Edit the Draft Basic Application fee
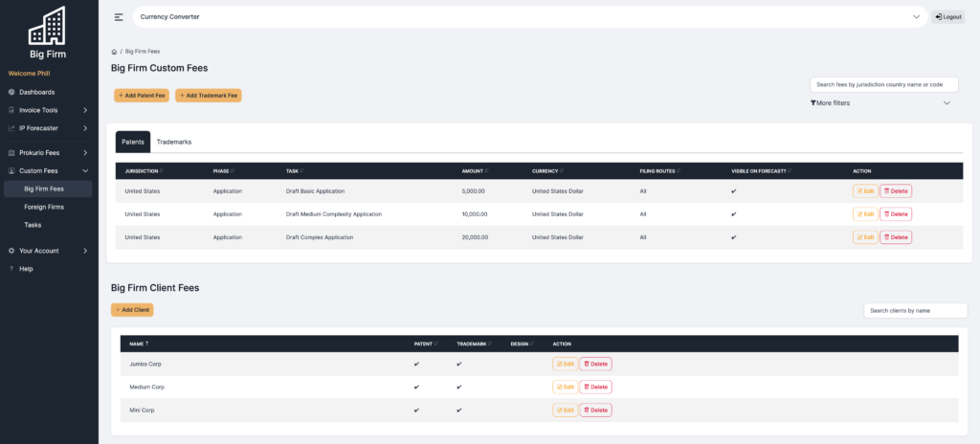980x444 pixels. click(865, 190)
